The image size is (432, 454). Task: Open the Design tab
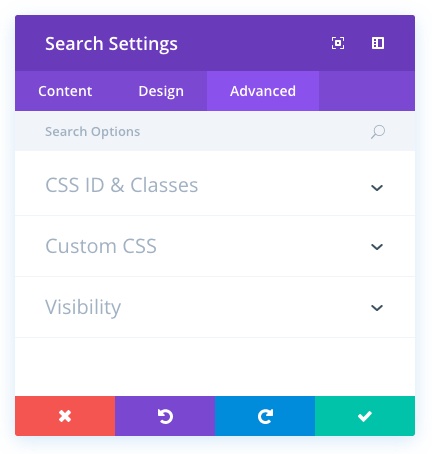click(161, 91)
